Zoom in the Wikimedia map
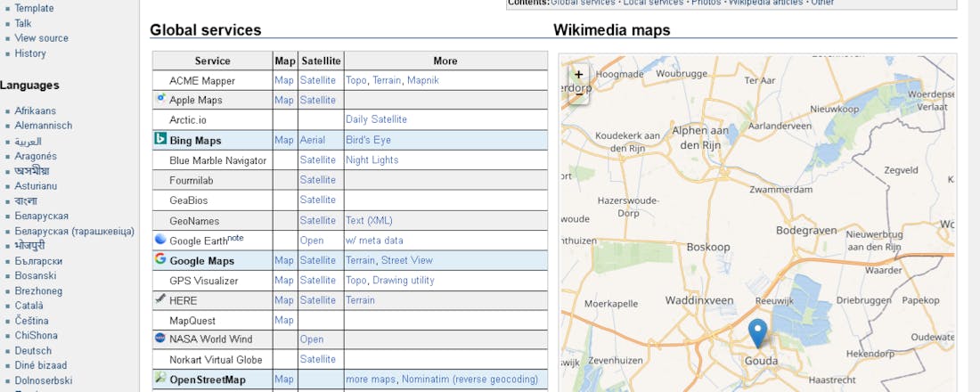The image size is (980, 392). point(579,75)
